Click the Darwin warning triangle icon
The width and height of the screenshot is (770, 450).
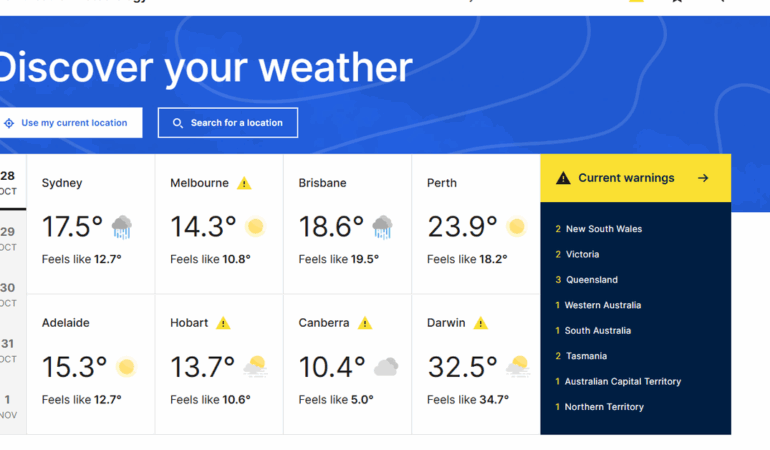pos(480,323)
